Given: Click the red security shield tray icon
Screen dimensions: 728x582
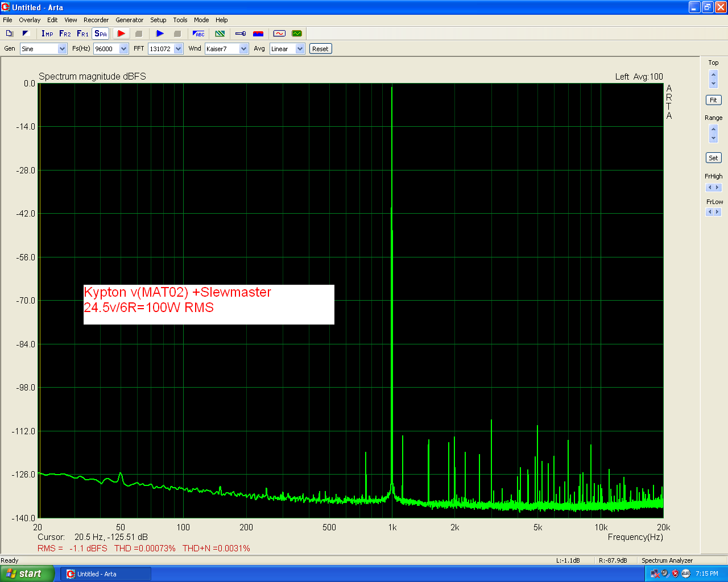Looking at the screenshot, I should tap(675, 574).
